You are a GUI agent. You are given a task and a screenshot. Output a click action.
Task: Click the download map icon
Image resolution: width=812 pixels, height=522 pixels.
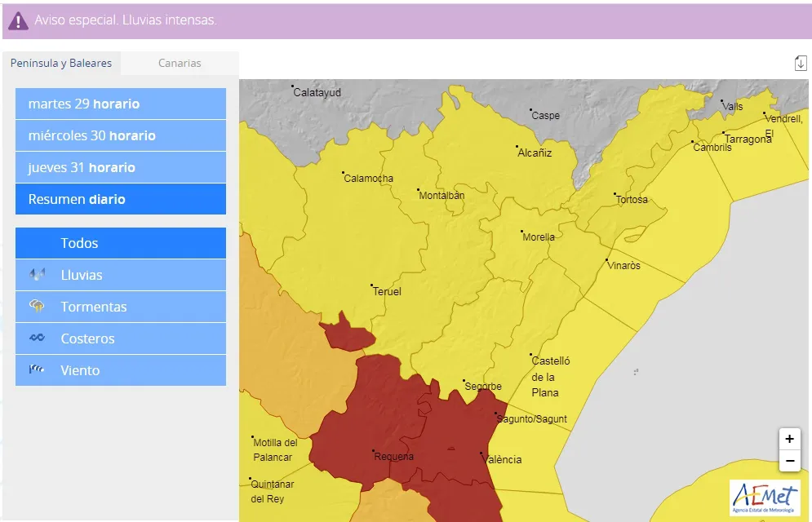point(800,63)
